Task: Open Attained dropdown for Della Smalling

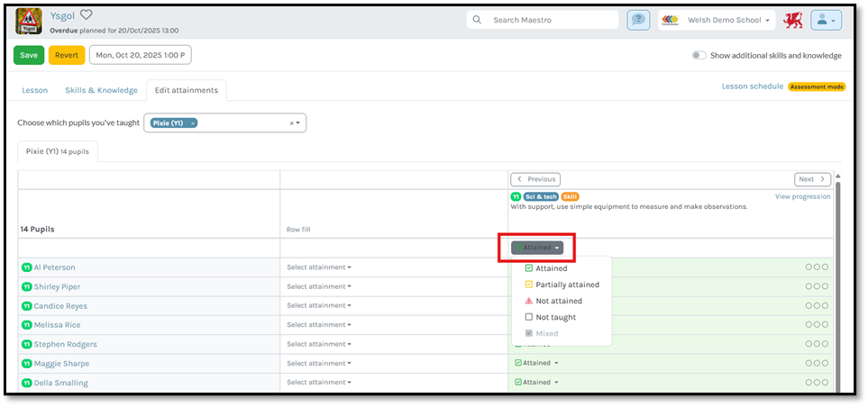Action: click(x=536, y=383)
